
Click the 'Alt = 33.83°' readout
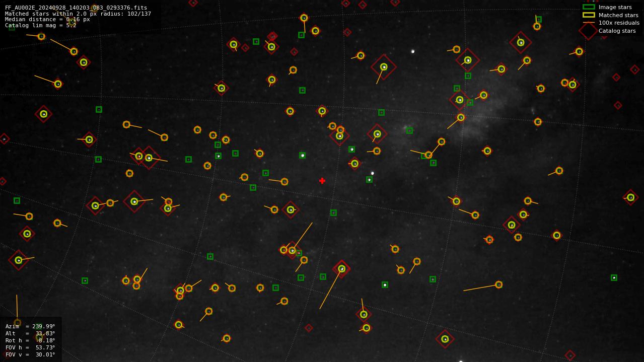tap(30, 333)
